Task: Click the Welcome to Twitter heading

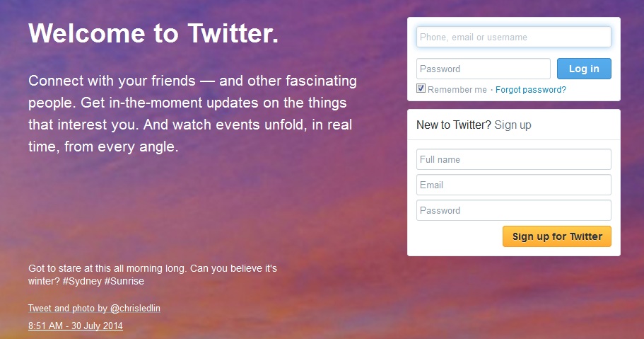Action: click(x=153, y=33)
